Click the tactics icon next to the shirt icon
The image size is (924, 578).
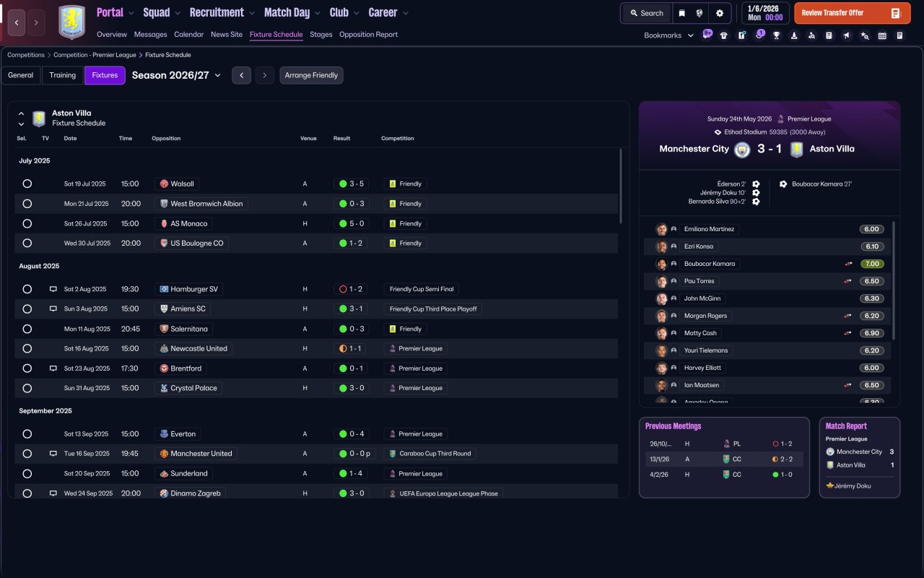pyautogui.click(x=741, y=35)
